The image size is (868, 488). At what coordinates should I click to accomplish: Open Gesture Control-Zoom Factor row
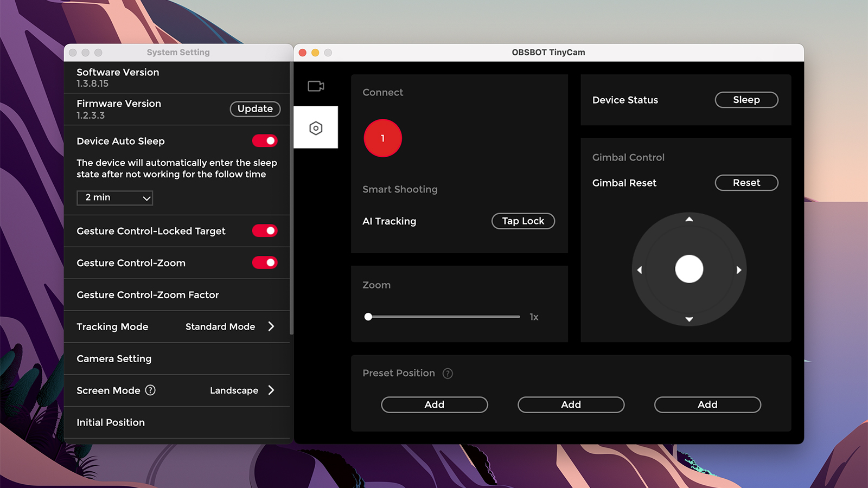[x=177, y=295]
